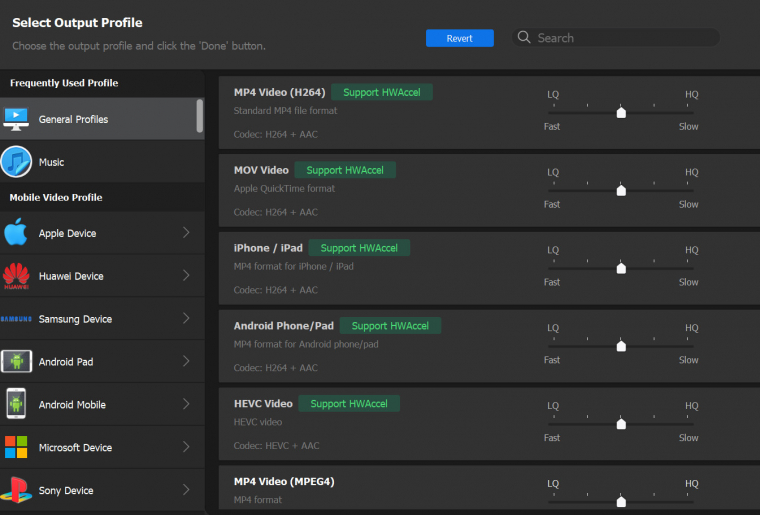
Task: Select the Android Mobile phone icon
Action: click(x=16, y=404)
